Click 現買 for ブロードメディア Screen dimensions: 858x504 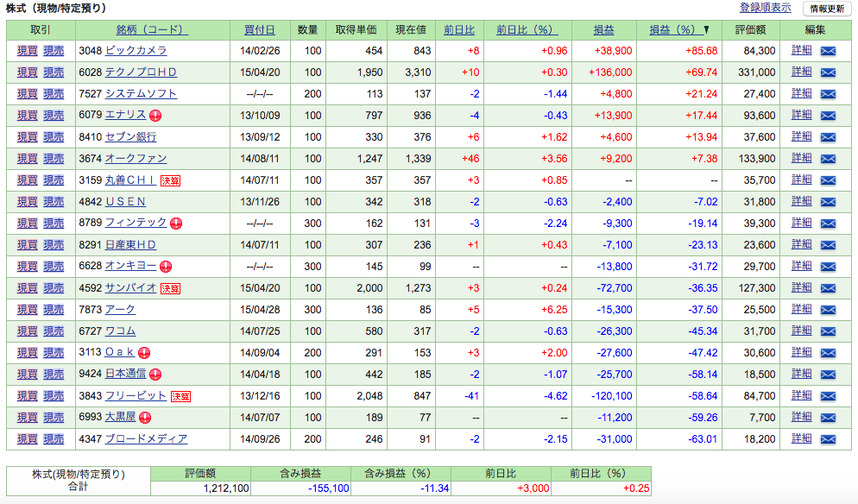point(27,439)
